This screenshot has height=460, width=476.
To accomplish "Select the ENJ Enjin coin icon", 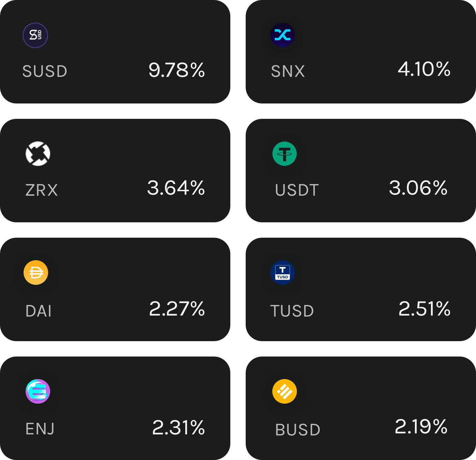I will pyautogui.click(x=38, y=391).
